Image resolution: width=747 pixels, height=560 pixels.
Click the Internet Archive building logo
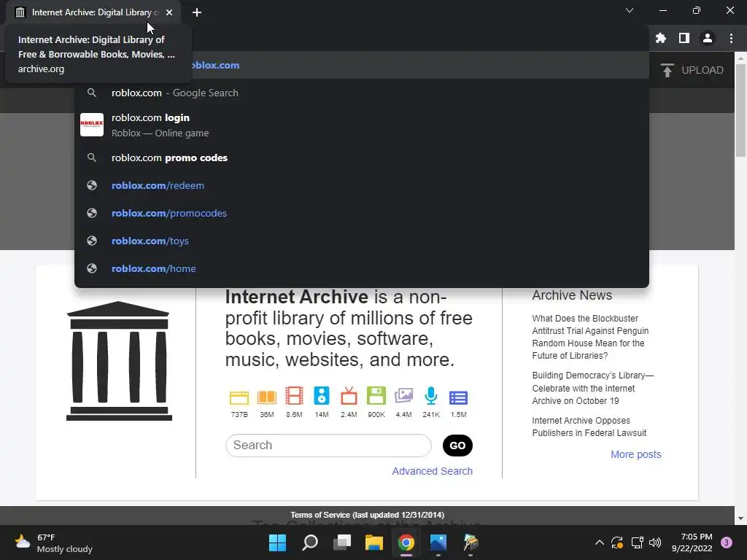pyautogui.click(x=119, y=361)
